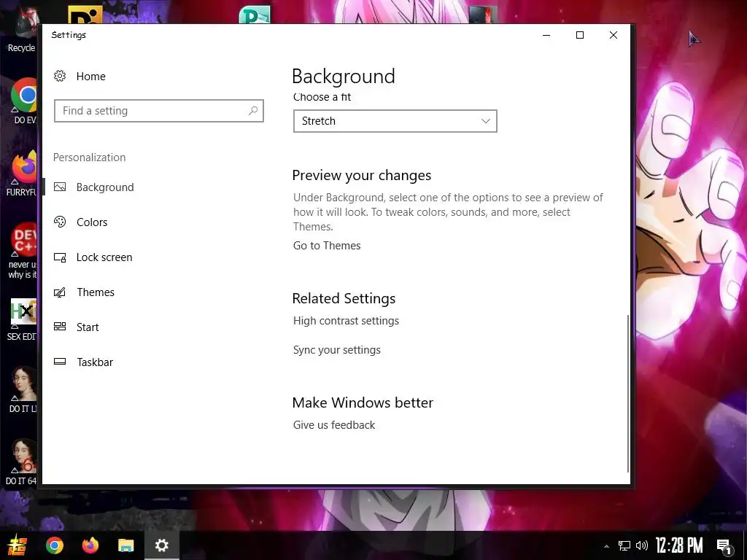Click the Settings gear taskbar button

coord(161,545)
